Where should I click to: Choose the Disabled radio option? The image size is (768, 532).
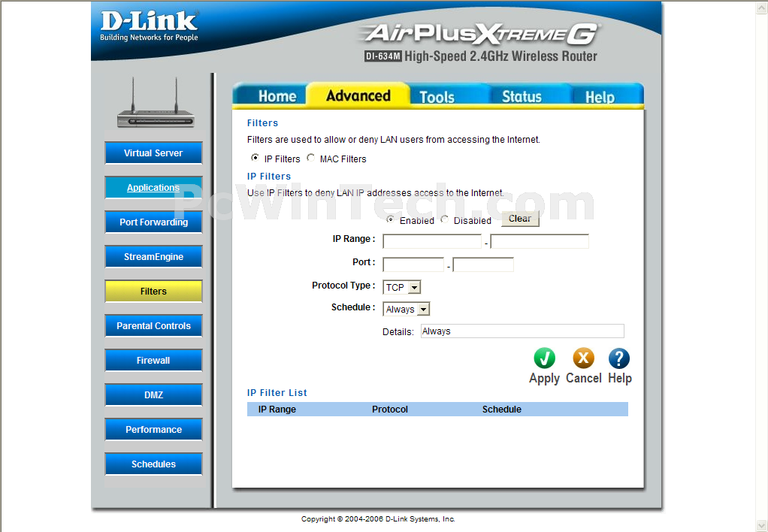(x=444, y=219)
